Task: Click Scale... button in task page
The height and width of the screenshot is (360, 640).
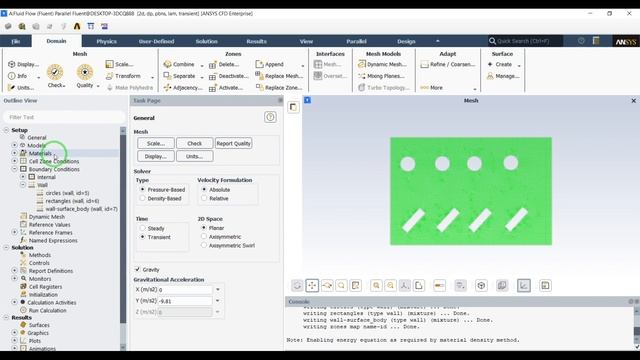Action: tap(156, 143)
